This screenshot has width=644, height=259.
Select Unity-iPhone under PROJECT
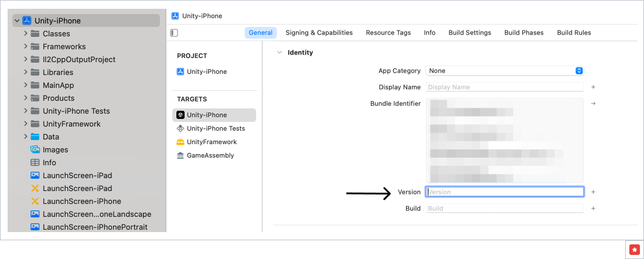click(x=206, y=71)
